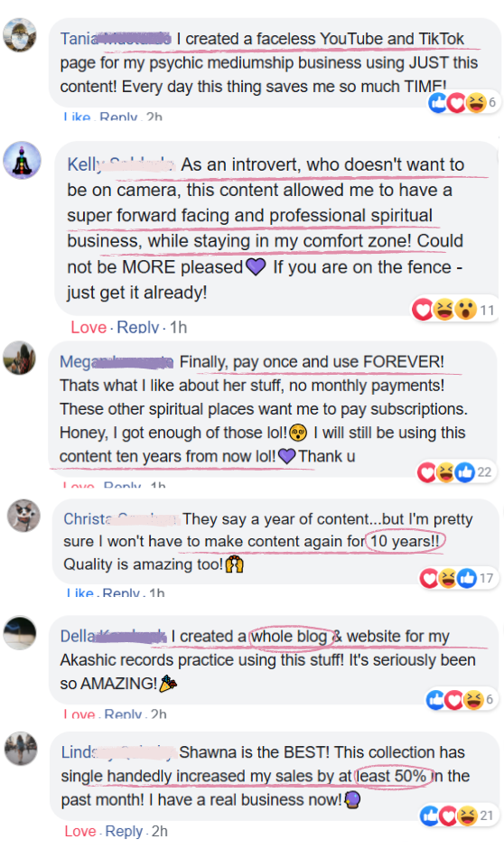Screen dimensions: 504x858
Task: View Christa's dog profile photo
Action: pos(23,516)
